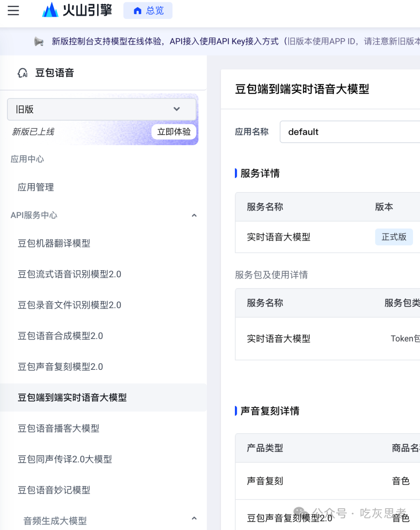Click the 豆包语音 headset icon

(x=23, y=73)
